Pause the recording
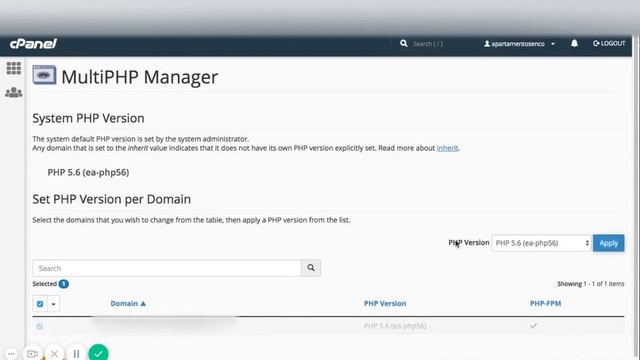This screenshot has width=640, height=360. [x=76, y=353]
